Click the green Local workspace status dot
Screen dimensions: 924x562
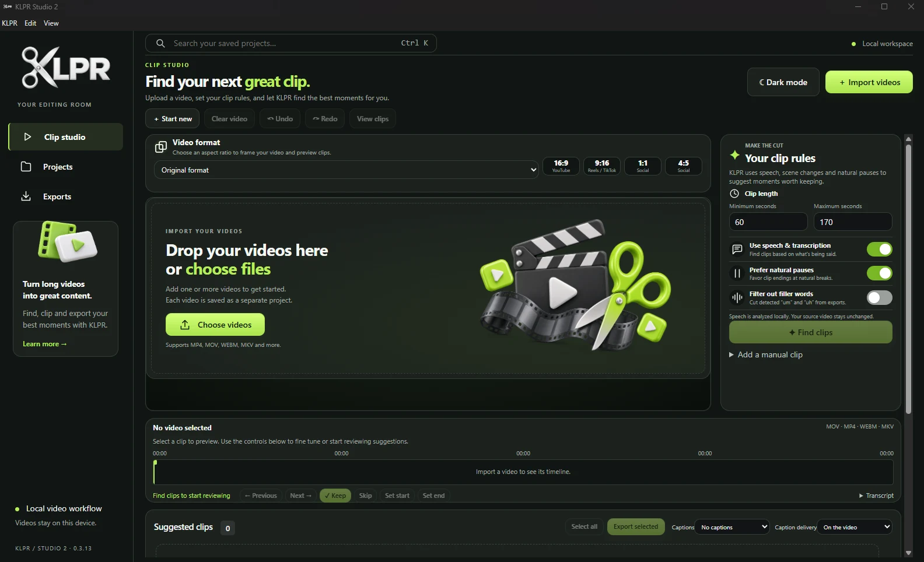pos(854,44)
